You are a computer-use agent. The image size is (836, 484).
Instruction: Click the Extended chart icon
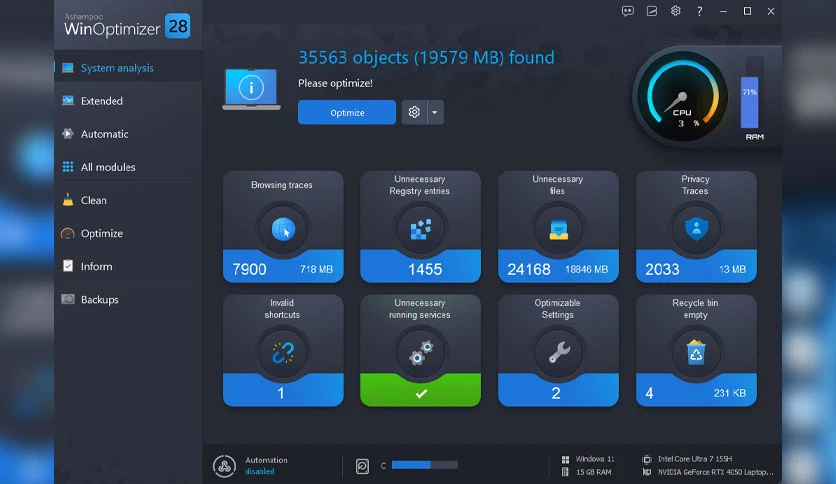point(68,100)
